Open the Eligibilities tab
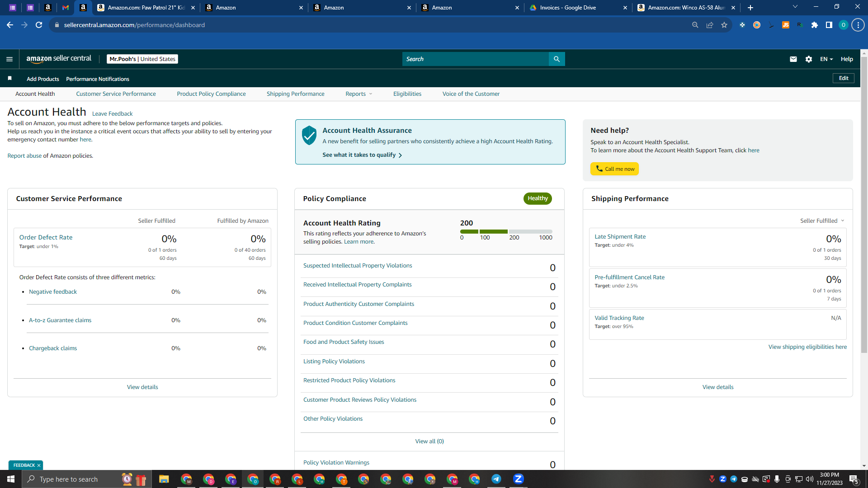Image resolution: width=868 pixels, height=488 pixels. 407,94
